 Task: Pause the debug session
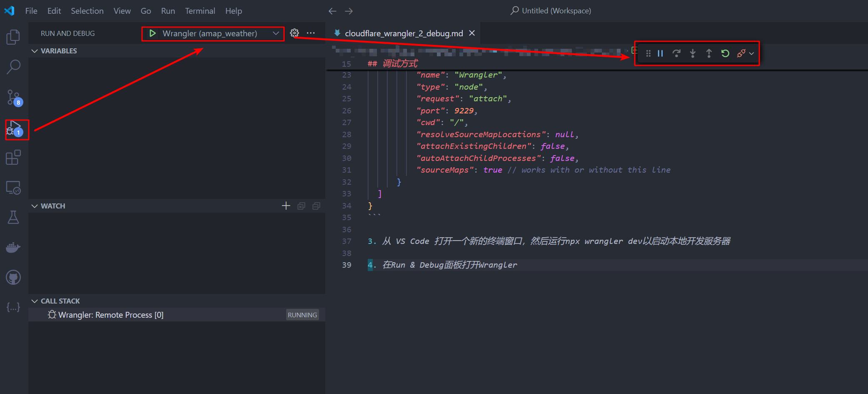pyautogui.click(x=660, y=53)
